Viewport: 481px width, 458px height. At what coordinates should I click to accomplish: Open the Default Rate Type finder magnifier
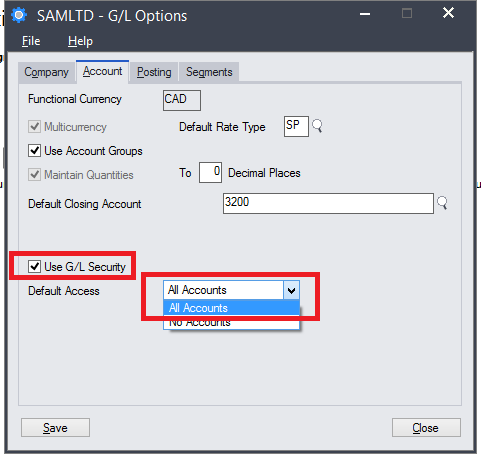[317, 126]
